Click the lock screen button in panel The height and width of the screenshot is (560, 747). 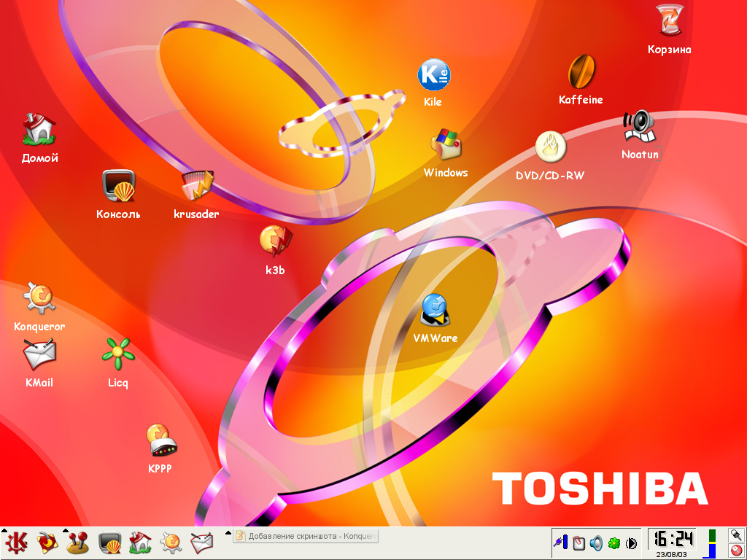point(736,534)
